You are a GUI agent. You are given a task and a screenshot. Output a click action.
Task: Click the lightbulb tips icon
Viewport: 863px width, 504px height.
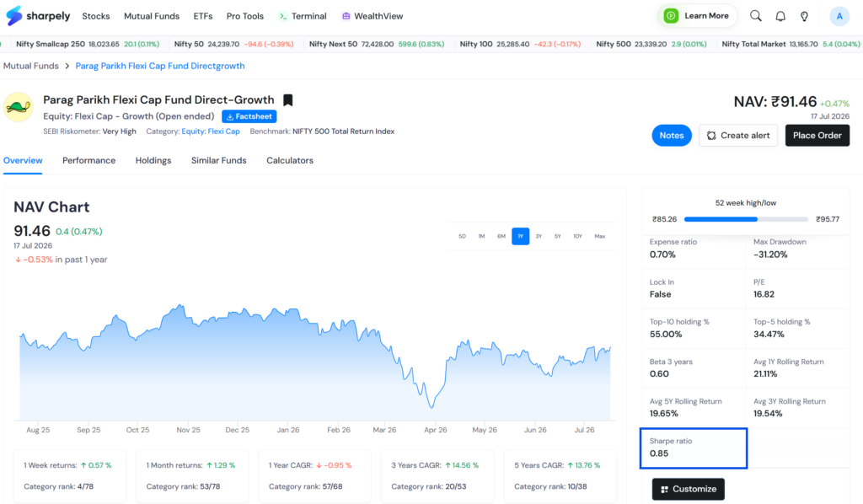804,17
